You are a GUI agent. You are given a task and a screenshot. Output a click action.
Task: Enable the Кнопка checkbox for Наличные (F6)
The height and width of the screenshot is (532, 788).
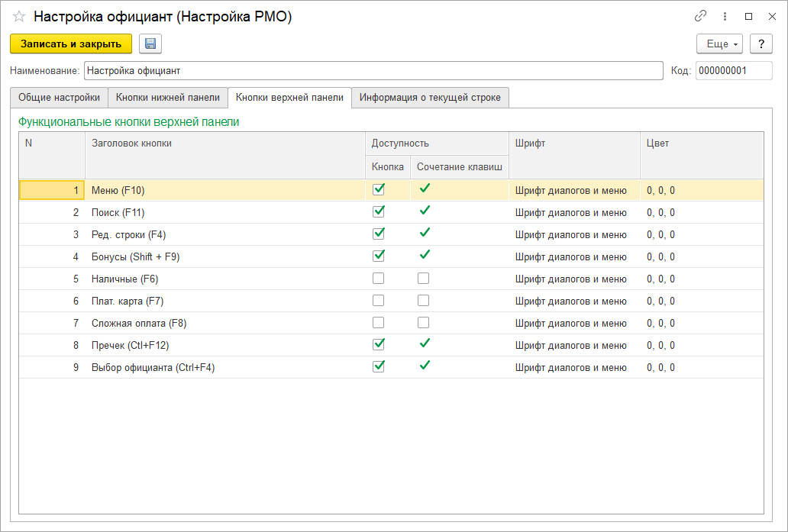[x=378, y=279]
